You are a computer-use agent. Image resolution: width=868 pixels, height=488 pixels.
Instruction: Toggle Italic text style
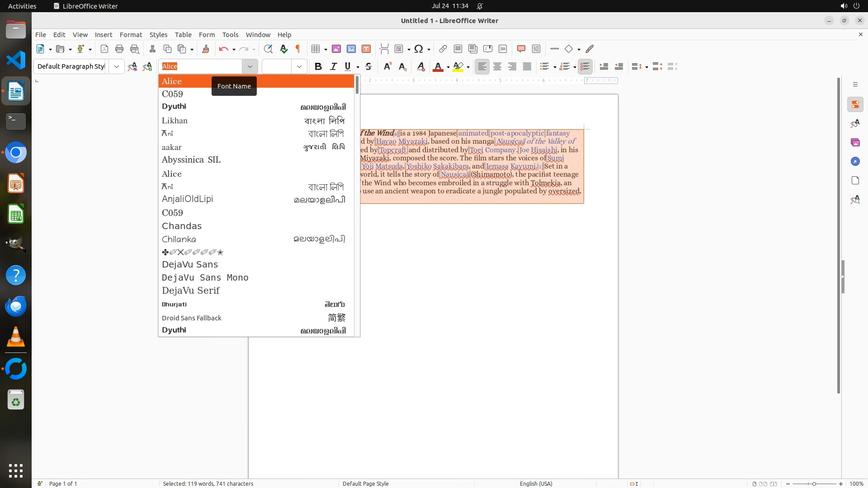point(333,66)
